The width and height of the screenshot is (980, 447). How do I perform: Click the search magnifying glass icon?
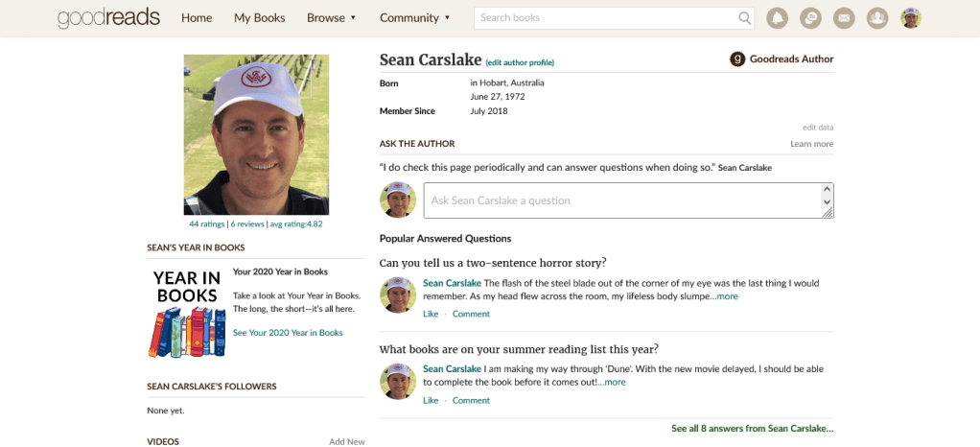pos(745,18)
